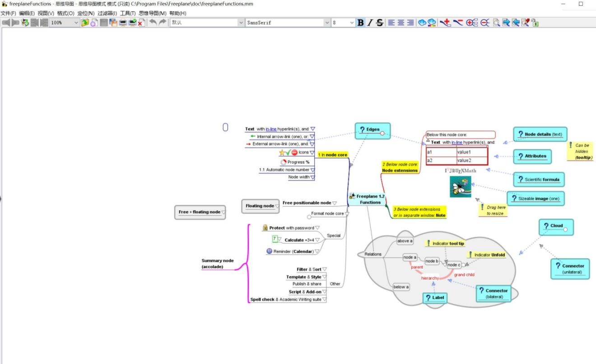
Task: Align node text right
Action: 410,23
